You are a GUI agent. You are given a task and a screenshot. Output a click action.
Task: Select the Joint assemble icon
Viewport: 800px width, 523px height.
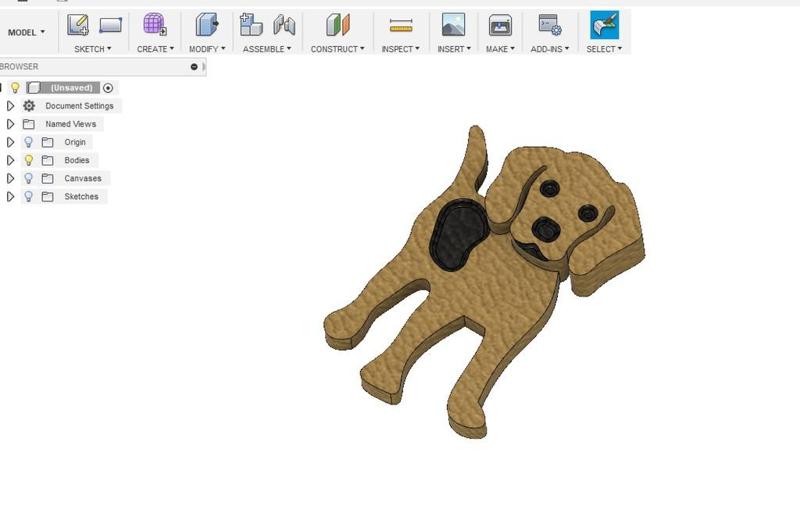point(284,24)
